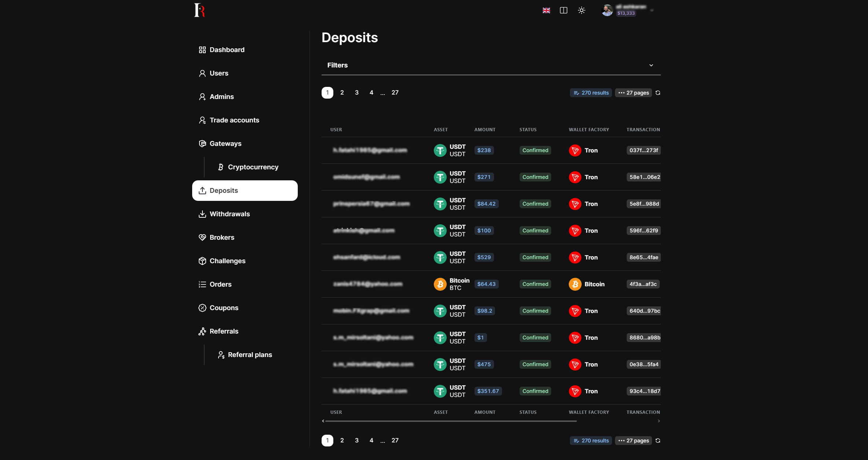Open the top 27 pages selector

pyautogui.click(x=633, y=93)
